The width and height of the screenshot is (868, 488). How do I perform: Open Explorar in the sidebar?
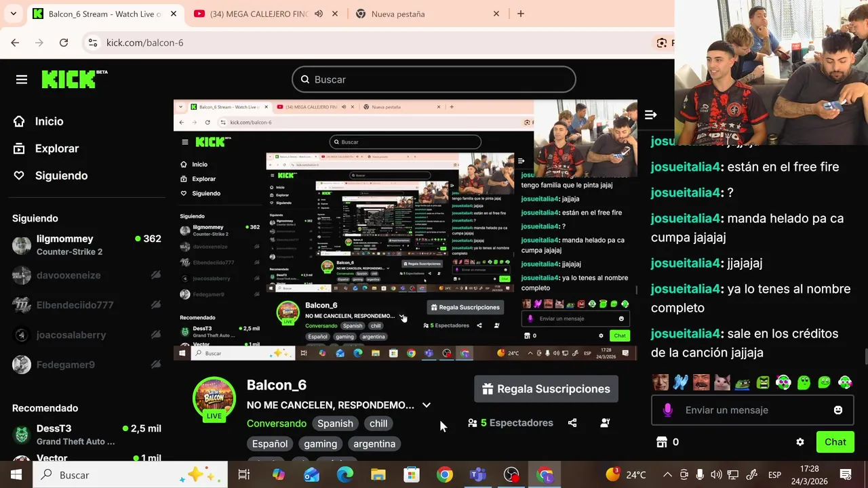click(x=57, y=148)
